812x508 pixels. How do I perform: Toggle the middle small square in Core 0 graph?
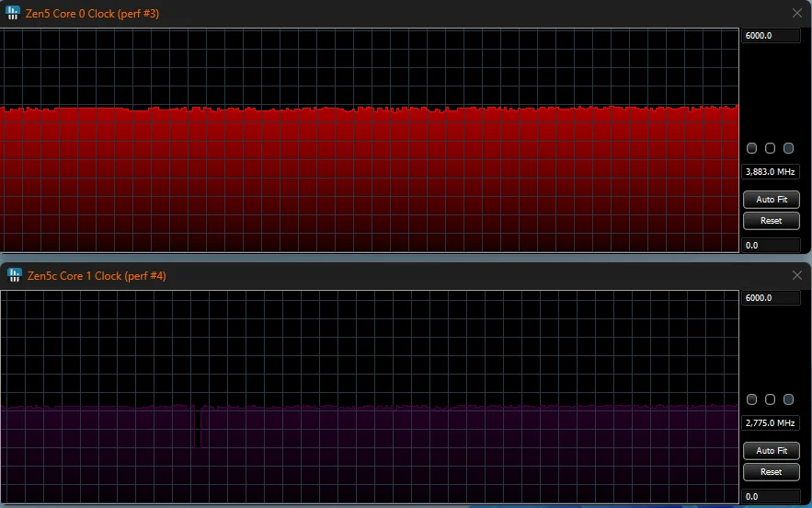[x=771, y=148]
